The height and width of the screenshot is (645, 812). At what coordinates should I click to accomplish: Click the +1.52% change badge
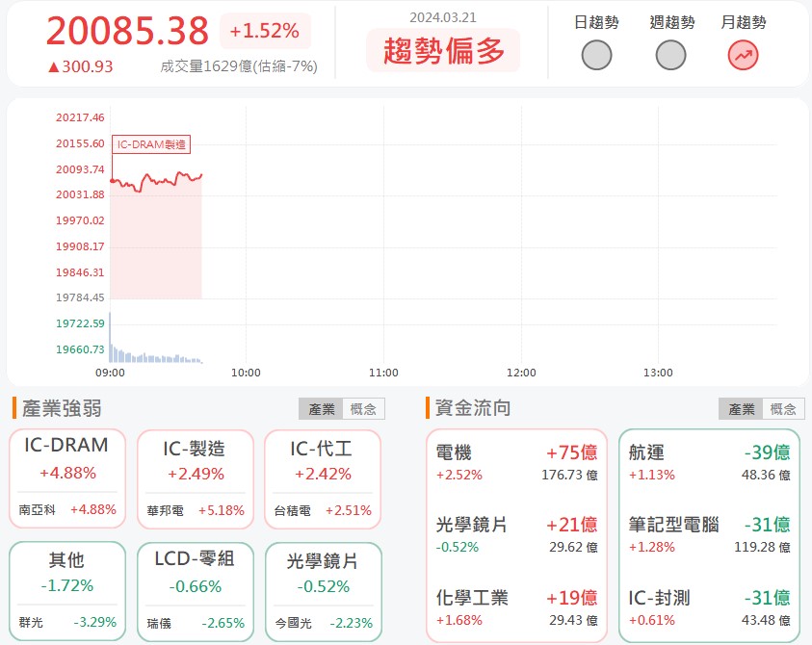pos(265,31)
